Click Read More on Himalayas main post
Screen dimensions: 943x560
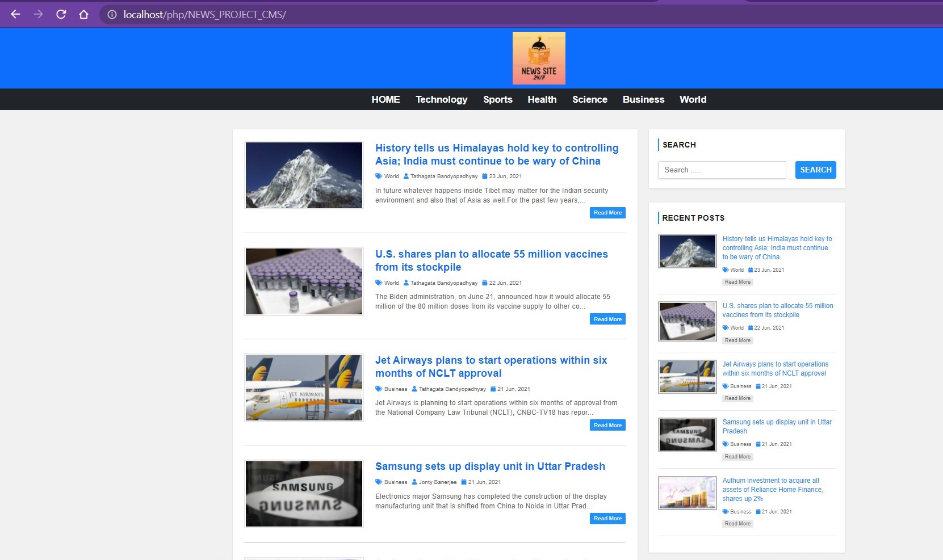pos(607,213)
